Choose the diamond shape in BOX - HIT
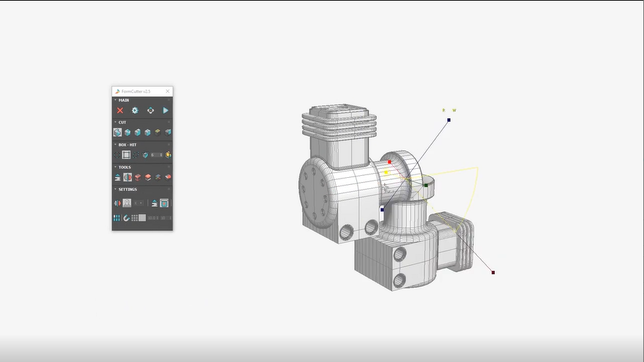Screen dimensions: 644x362 pyautogui.click(x=117, y=155)
